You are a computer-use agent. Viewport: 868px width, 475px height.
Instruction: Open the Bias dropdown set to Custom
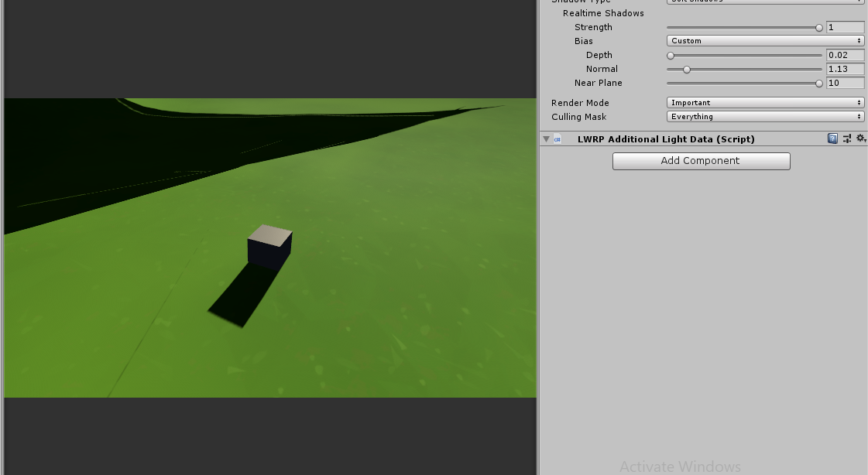[765, 40]
